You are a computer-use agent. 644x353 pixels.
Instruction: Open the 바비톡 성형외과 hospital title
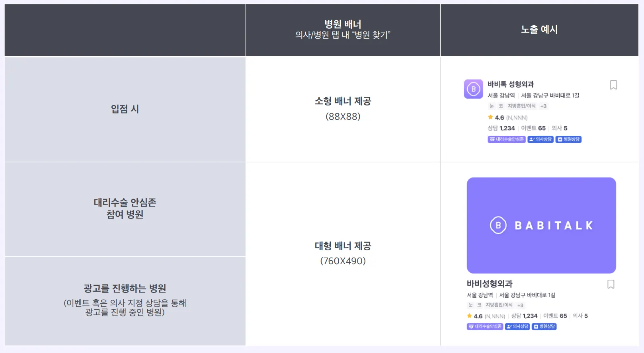click(511, 84)
